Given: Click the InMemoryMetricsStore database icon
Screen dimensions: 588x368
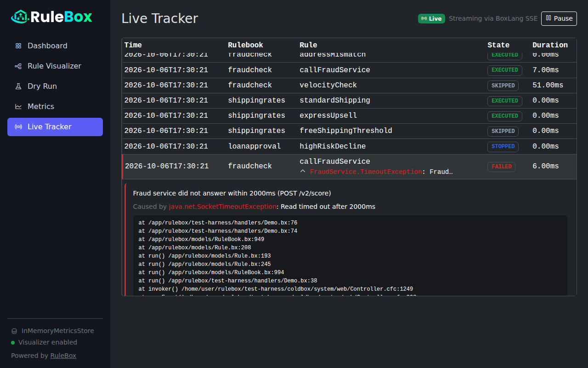Looking at the screenshot, I should (14, 331).
